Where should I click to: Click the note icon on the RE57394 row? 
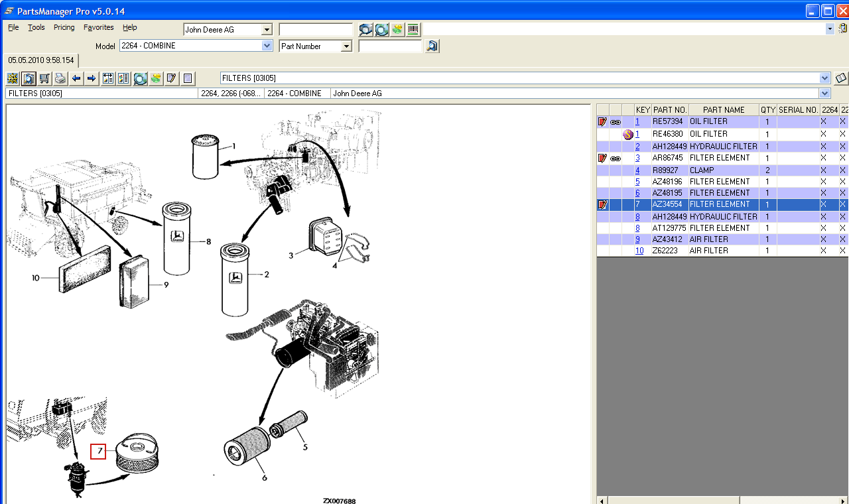point(602,122)
